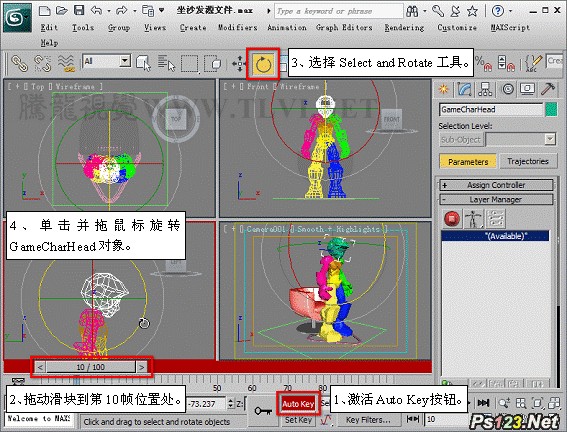Select the Select and Link tool

tap(20, 63)
